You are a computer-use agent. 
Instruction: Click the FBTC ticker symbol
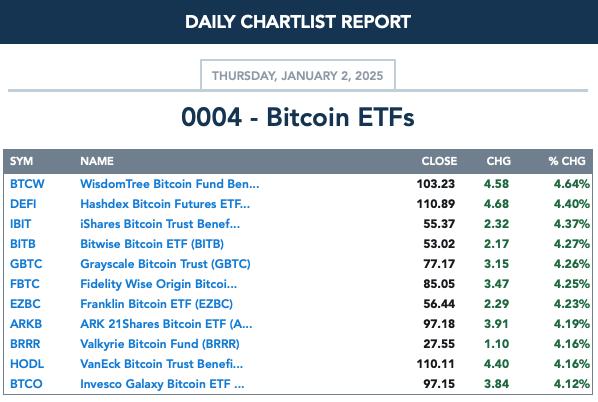(x=25, y=284)
